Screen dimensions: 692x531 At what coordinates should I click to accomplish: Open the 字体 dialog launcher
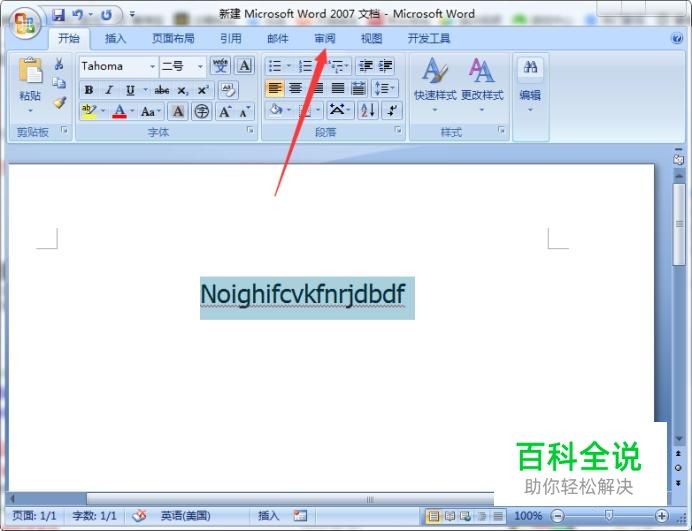point(250,130)
